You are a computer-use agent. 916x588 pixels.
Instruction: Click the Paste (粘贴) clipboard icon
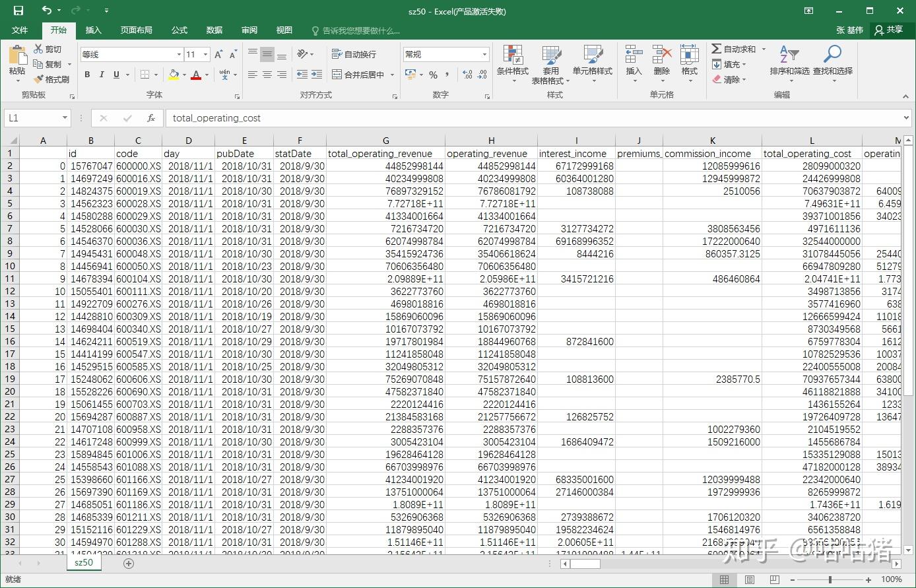tap(17, 54)
